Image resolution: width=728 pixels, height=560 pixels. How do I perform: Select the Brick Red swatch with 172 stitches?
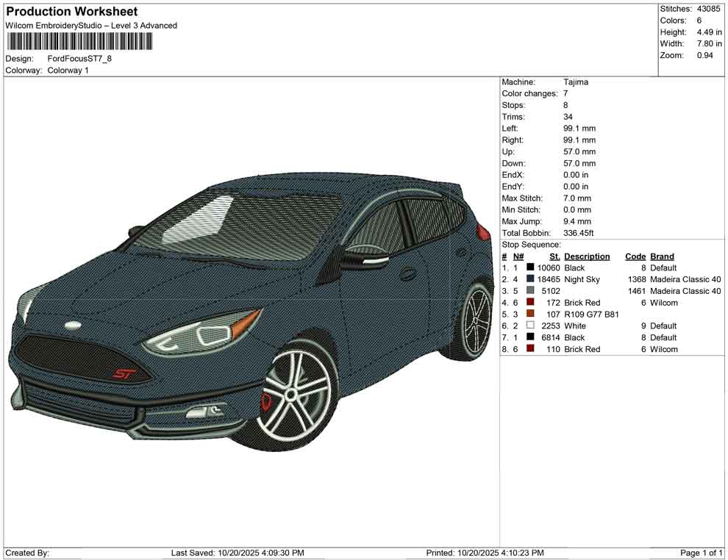tap(530, 303)
